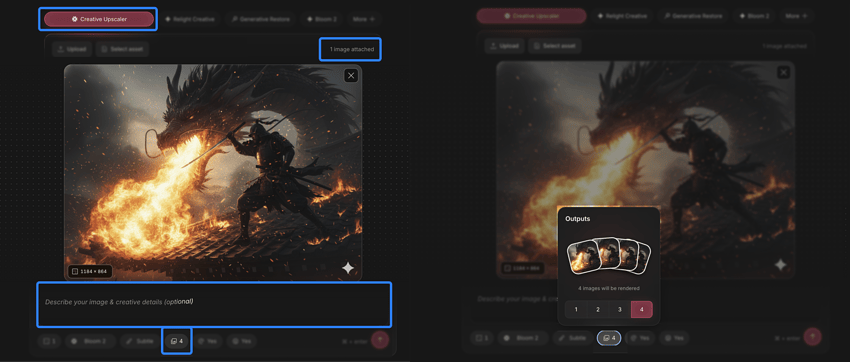This screenshot has height=362, width=850.
Task: Expand More + menu in left screenshot
Action: click(x=364, y=19)
